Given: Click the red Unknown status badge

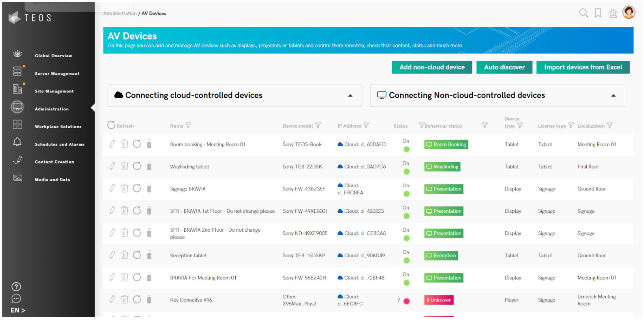Looking at the screenshot, I should pyautogui.click(x=439, y=300).
